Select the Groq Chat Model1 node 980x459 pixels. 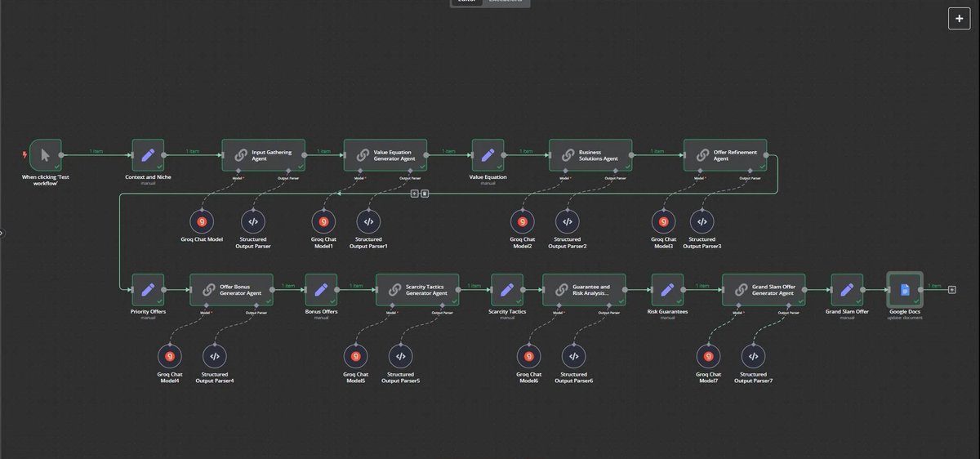pos(322,221)
